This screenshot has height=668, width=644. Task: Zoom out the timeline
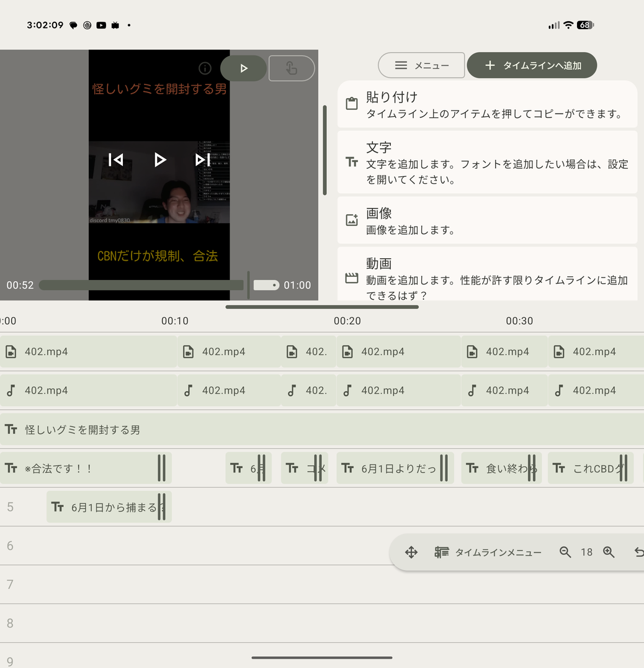[565, 553]
